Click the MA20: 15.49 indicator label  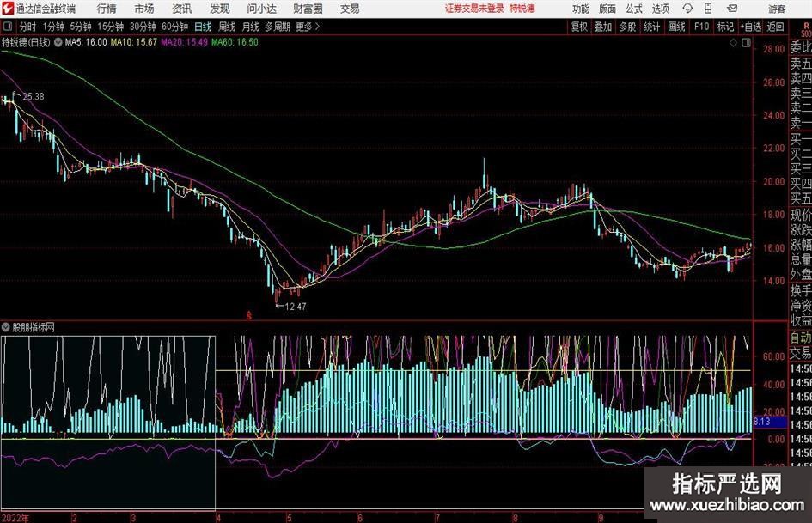185,42
